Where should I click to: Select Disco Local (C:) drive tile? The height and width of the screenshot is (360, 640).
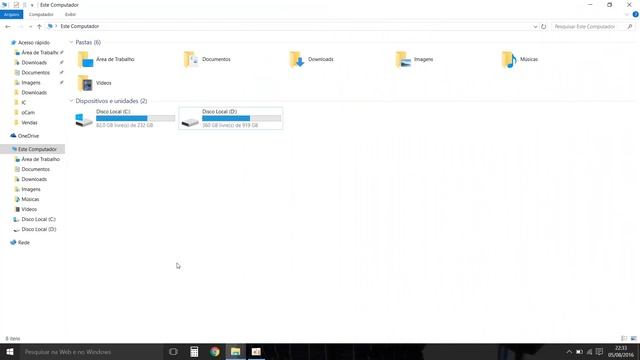point(125,118)
